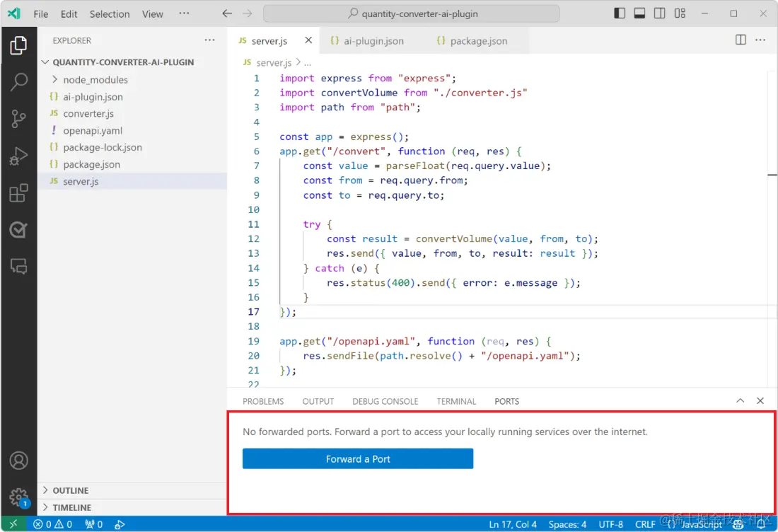Show errors and warnings count
Viewport: 778px width, 532px height.
pyautogui.click(x=52, y=524)
